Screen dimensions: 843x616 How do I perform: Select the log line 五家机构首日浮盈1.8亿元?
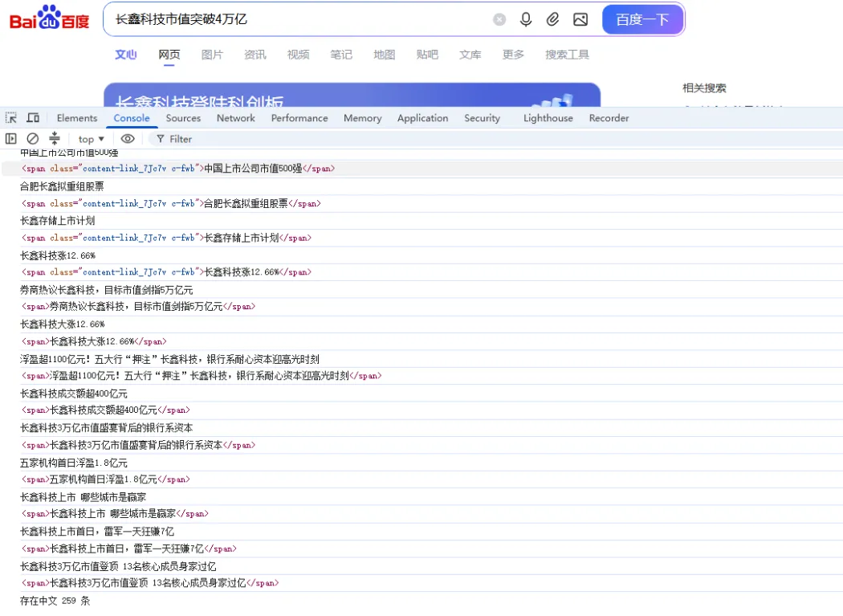click(74, 463)
